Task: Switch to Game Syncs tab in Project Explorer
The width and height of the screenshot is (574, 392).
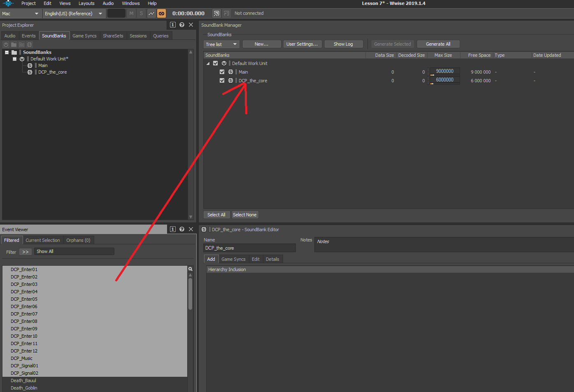Action: click(84, 36)
